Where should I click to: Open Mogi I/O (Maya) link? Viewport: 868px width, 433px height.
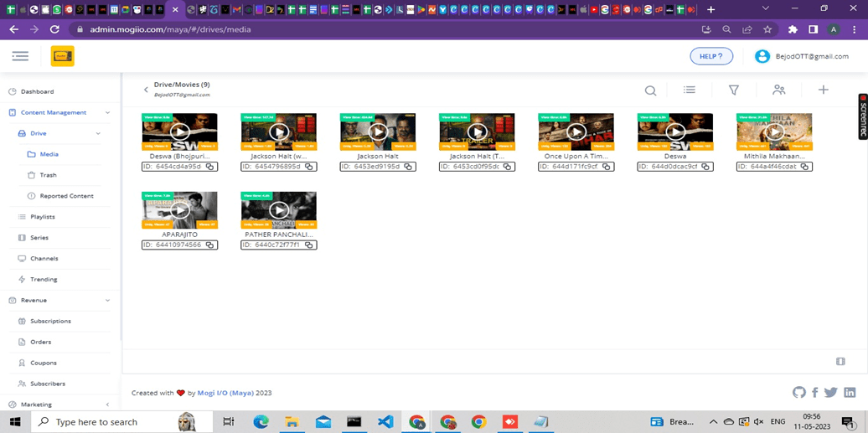pos(225,393)
